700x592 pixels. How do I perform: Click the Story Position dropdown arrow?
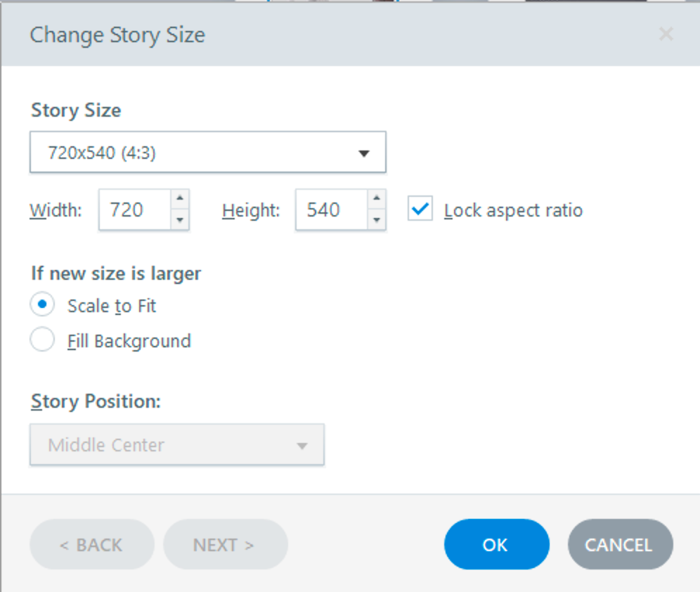(x=302, y=446)
